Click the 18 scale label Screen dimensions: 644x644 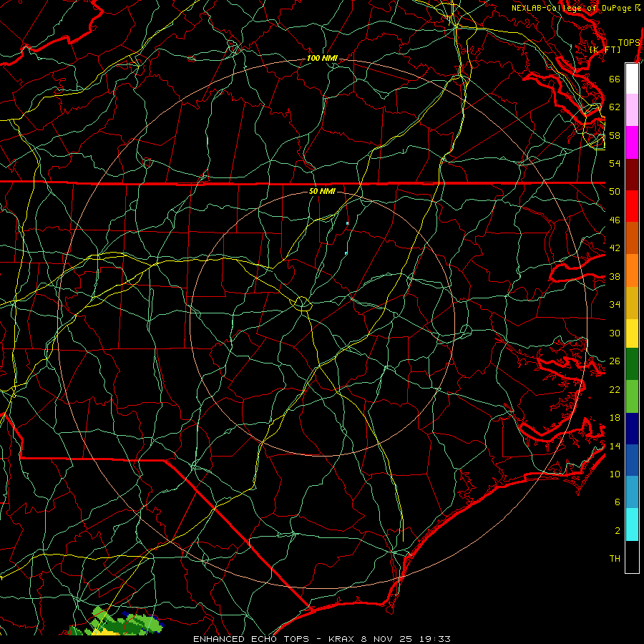[x=615, y=418]
